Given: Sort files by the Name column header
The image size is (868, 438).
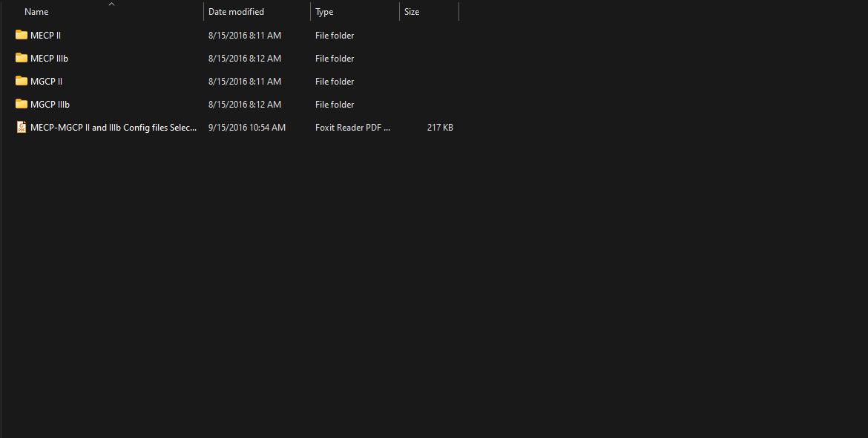Looking at the screenshot, I should coord(36,11).
